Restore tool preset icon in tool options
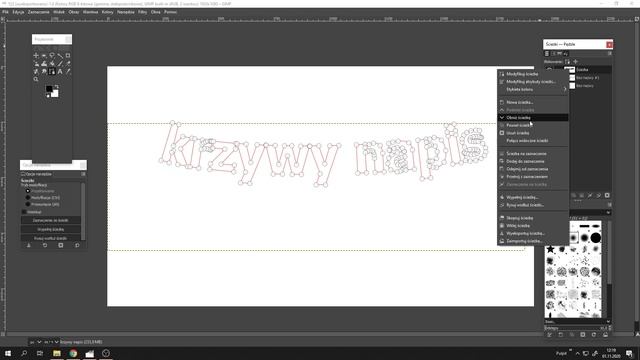The image size is (640, 360). [45, 245]
